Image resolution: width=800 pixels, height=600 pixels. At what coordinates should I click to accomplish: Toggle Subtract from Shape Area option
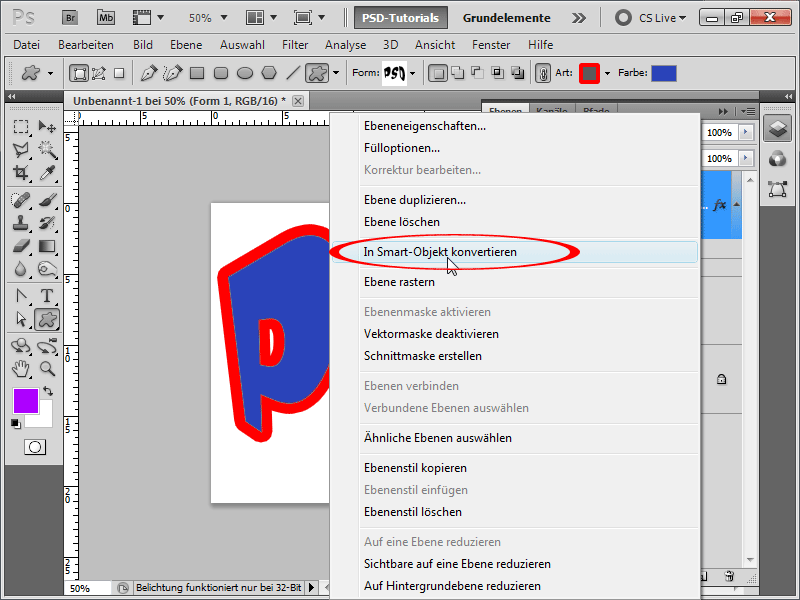pos(478,73)
